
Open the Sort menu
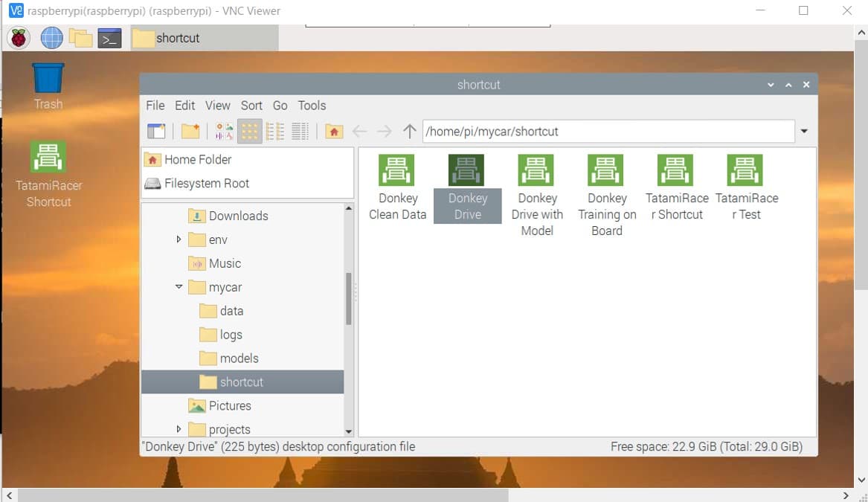pyautogui.click(x=251, y=105)
